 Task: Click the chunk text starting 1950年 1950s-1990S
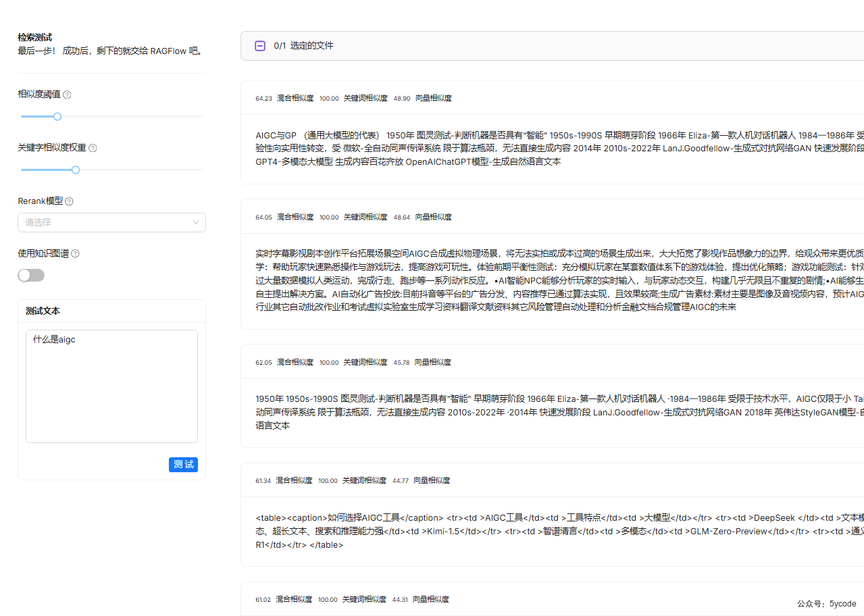(x=559, y=412)
